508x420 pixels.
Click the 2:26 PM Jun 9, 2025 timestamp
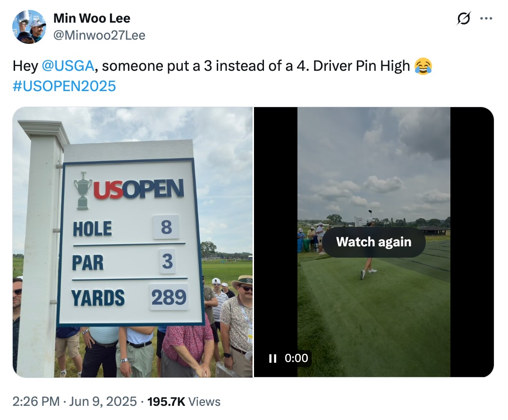tap(75, 402)
